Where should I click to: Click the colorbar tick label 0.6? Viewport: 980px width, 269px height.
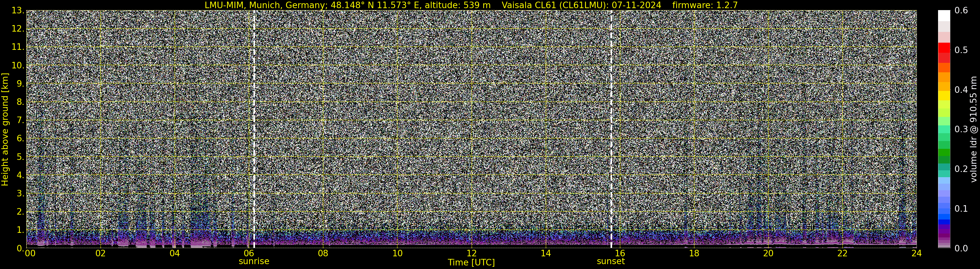tap(961, 10)
